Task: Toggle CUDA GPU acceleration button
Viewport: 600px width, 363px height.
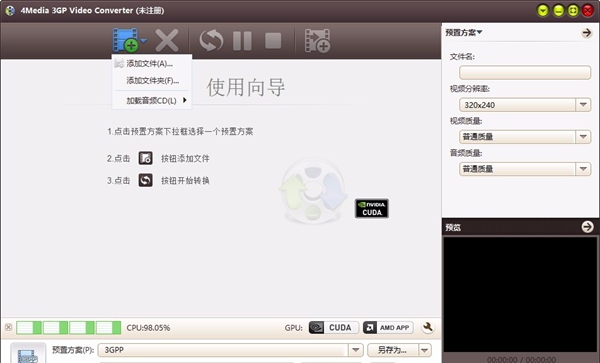Action: tap(334, 327)
